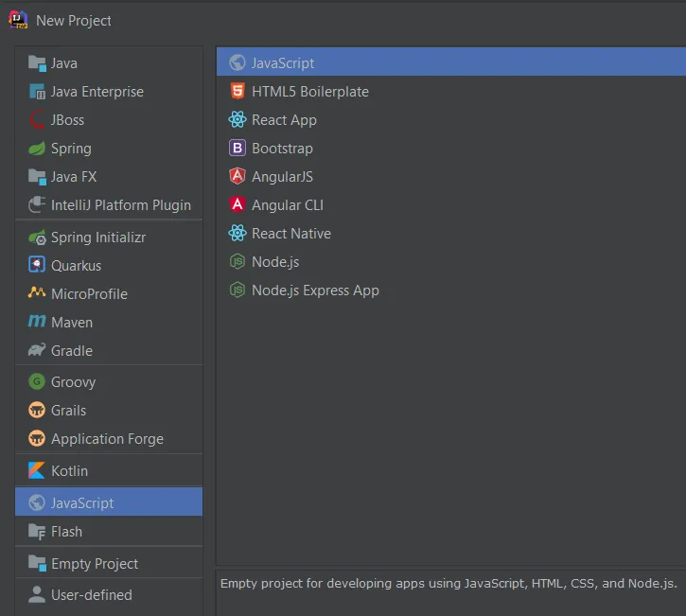Choose Node.js template

pos(451,261)
